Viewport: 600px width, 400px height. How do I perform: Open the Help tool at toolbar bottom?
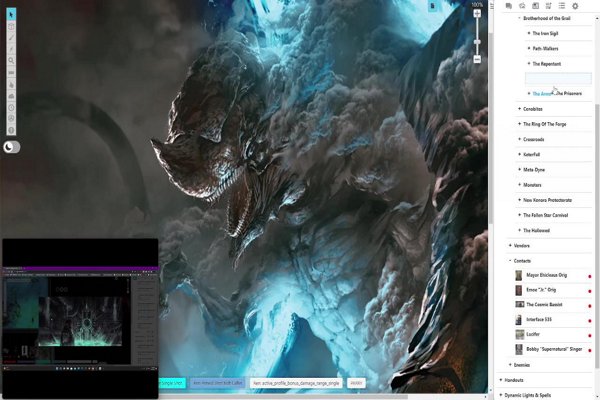(11, 130)
